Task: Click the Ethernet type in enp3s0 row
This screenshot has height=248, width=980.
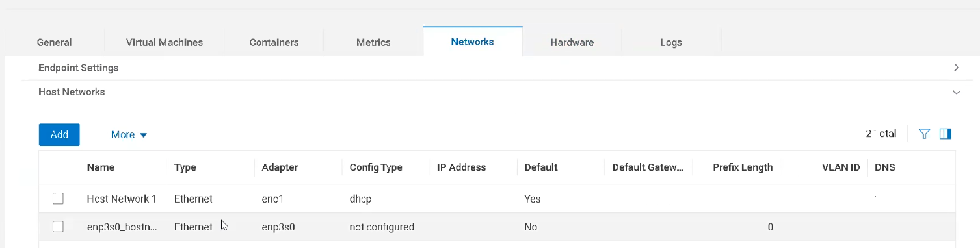Action: tap(193, 227)
